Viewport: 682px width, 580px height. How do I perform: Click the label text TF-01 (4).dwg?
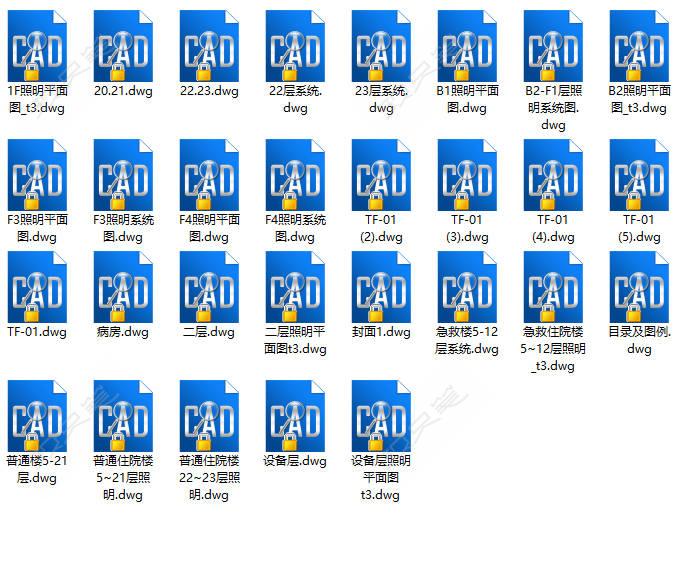click(553, 228)
